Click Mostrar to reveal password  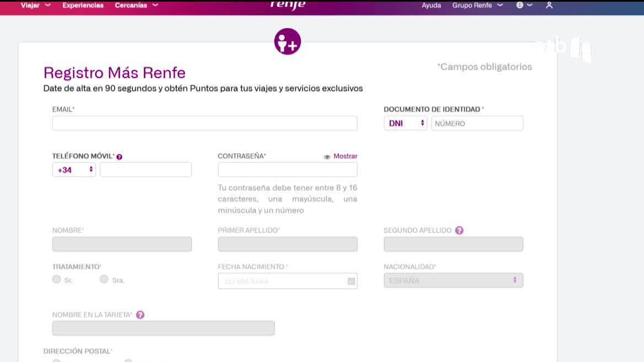click(x=345, y=156)
